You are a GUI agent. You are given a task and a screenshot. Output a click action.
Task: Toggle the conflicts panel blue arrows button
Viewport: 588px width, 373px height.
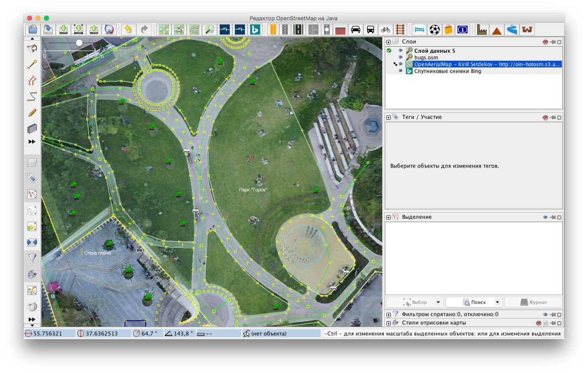click(x=32, y=242)
